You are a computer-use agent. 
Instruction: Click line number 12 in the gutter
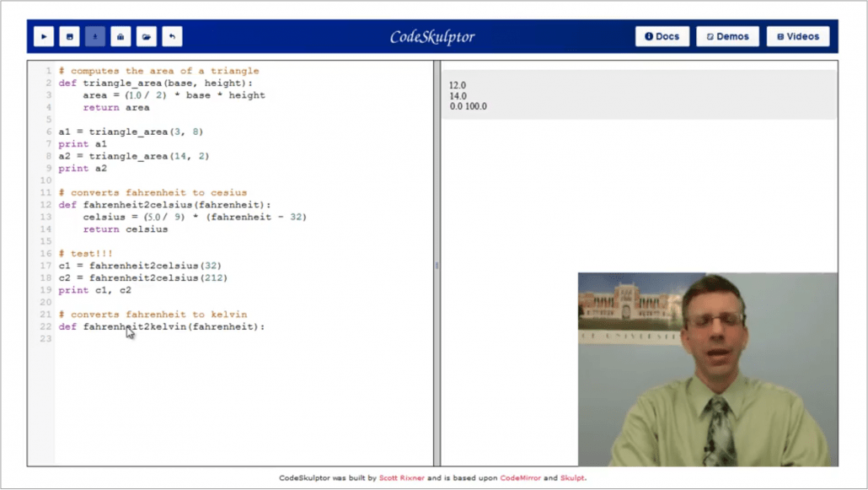coord(46,205)
